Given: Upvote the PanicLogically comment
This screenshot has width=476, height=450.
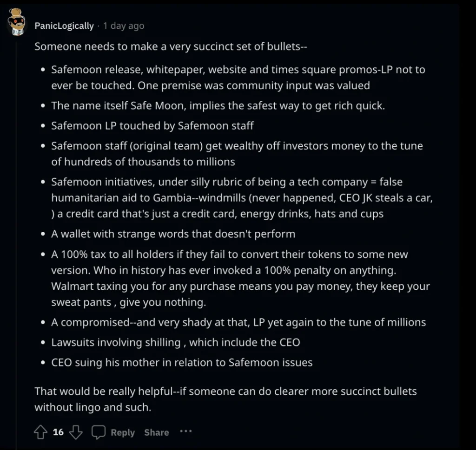Looking at the screenshot, I should click(41, 432).
